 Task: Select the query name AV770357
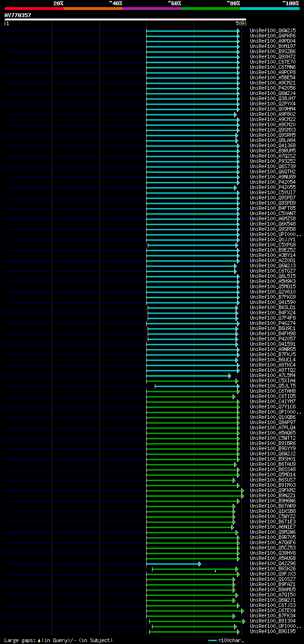pyautogui.click(x=18, y=15)
